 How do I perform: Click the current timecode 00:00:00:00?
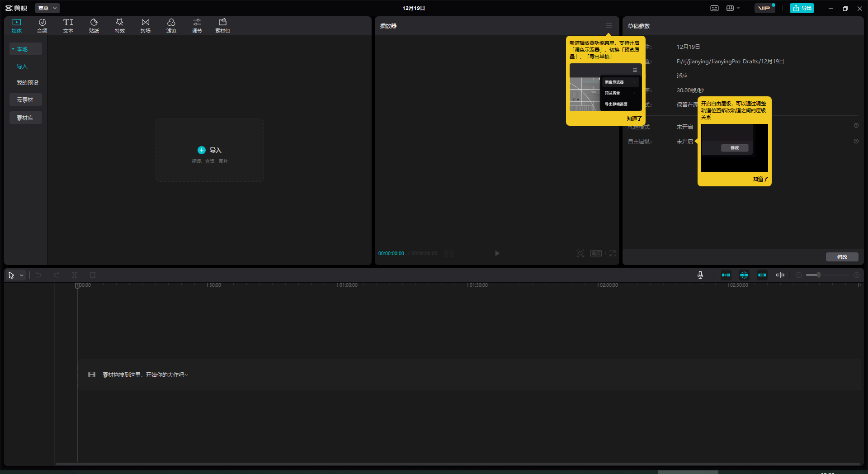[x=391, y=253]
